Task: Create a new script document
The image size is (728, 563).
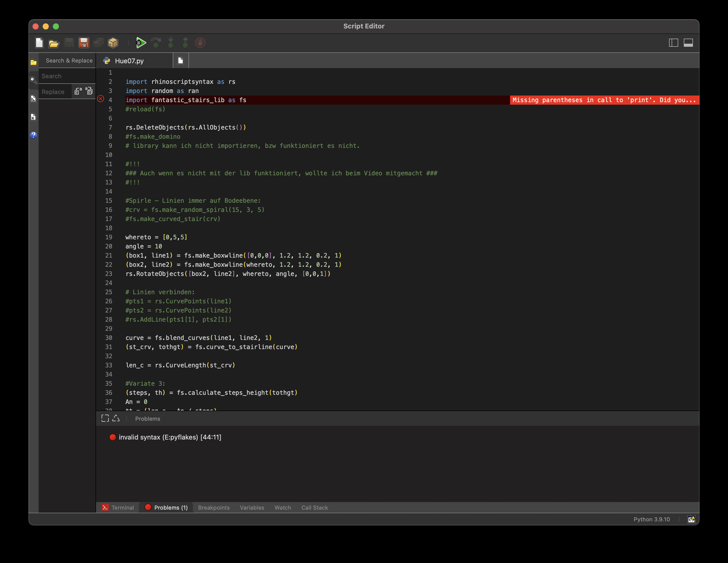Action: 39,43
